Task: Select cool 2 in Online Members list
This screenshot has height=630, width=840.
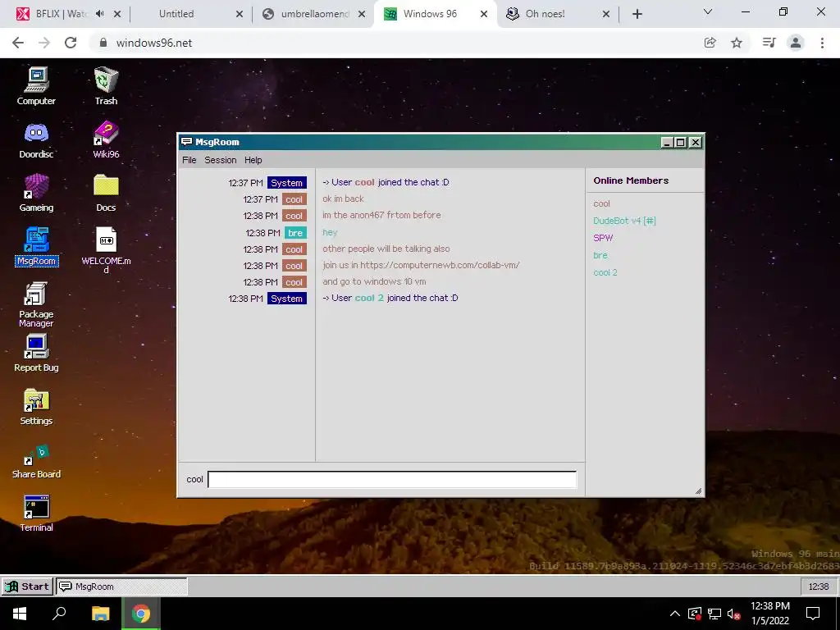Action: pyautogui.click(x=605, y=272)
